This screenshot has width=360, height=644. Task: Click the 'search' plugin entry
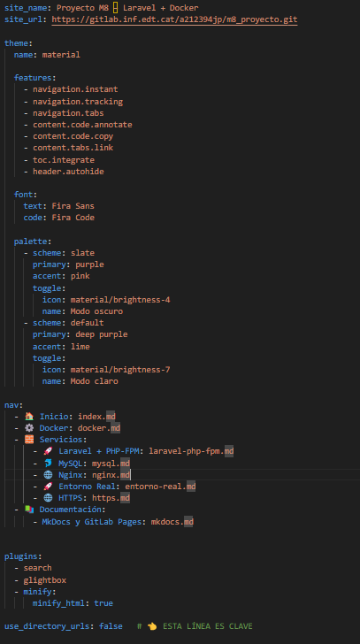point(37,567)
